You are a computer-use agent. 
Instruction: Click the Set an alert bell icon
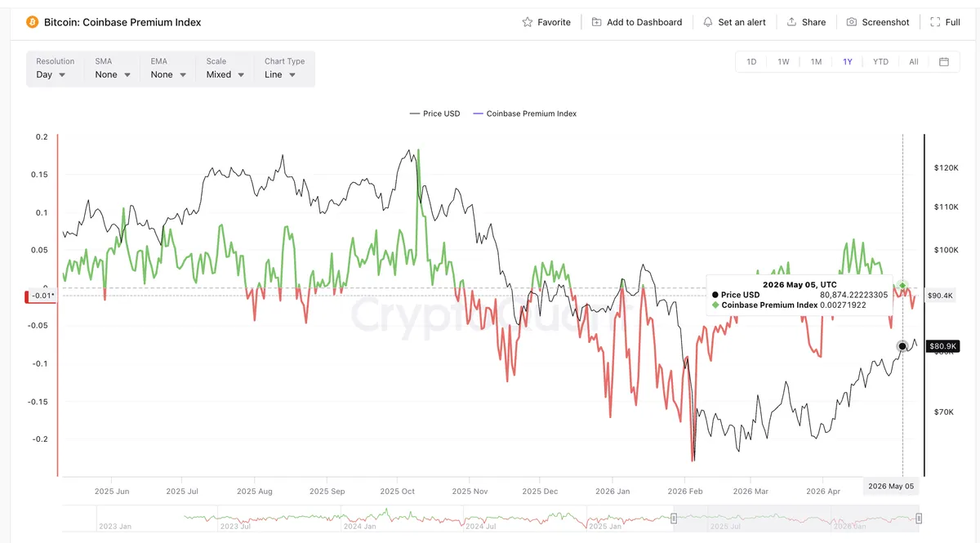point(708,22)
